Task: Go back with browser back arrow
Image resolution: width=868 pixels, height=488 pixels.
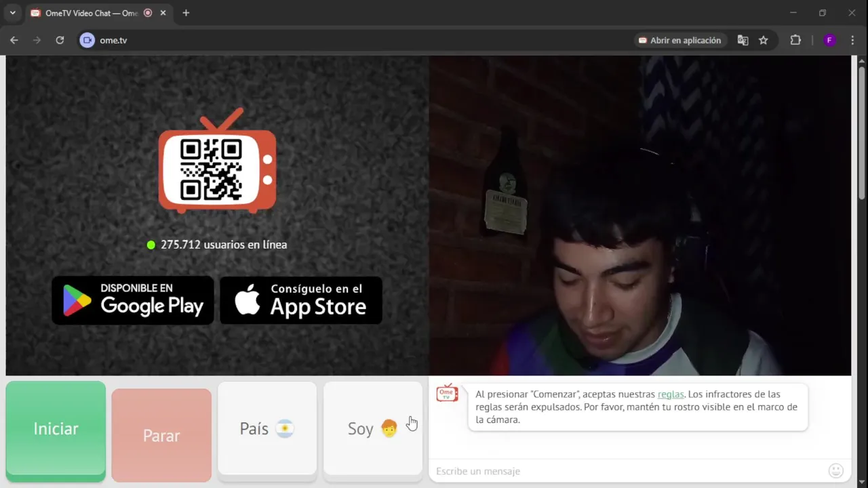Action: (x=14, y=40)
